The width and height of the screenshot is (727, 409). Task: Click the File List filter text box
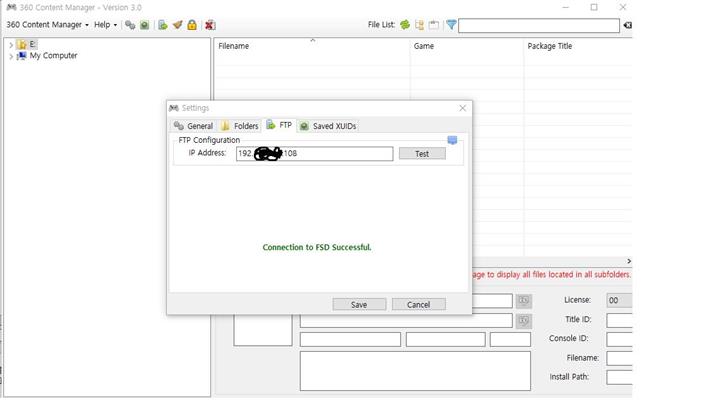539,26
